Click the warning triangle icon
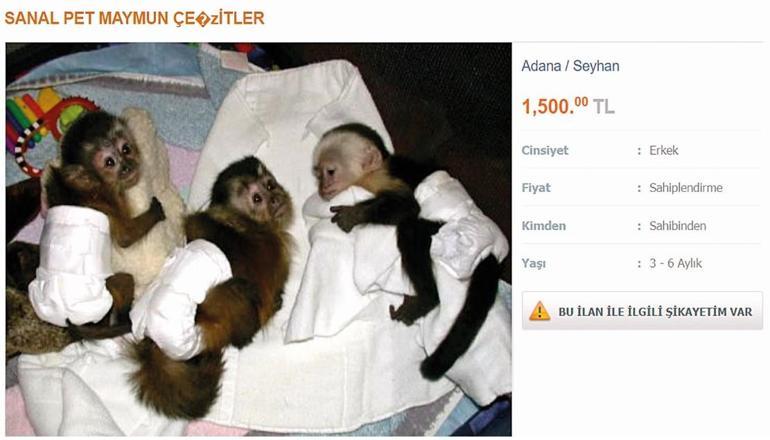Screen dimensions: 770x440 pos(539,311)
